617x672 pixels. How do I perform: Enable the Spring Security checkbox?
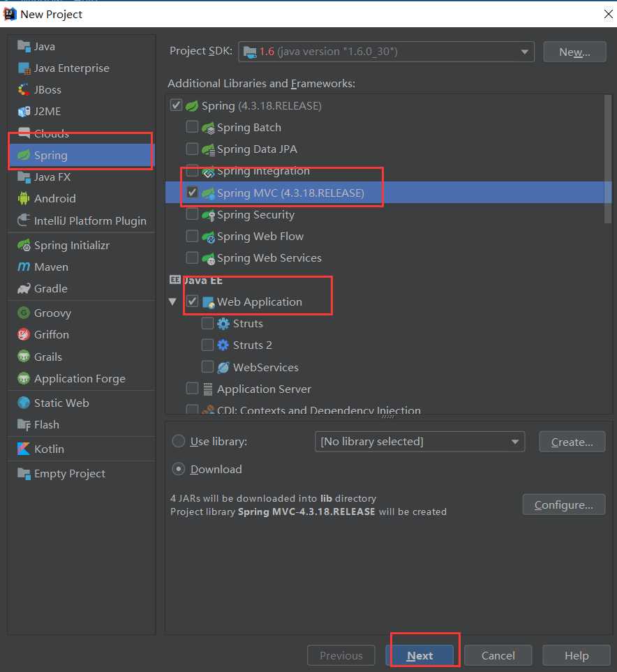[x=192, y=214]
